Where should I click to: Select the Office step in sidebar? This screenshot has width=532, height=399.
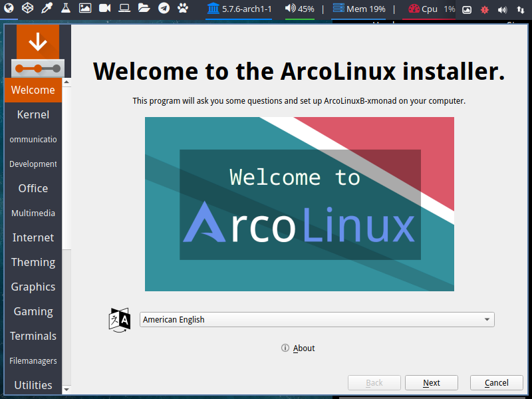(x=33, y=188)
